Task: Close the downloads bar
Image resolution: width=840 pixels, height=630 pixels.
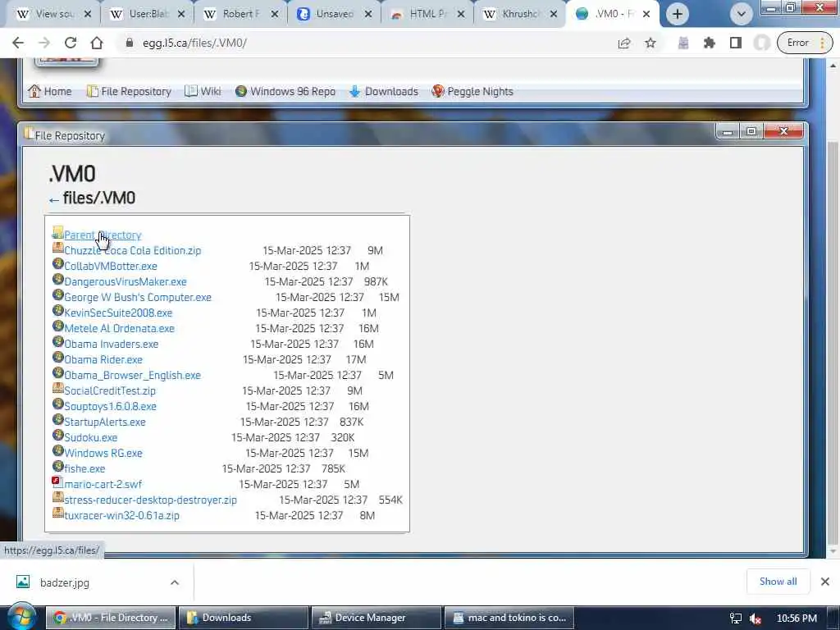Action: click(825, 582)
